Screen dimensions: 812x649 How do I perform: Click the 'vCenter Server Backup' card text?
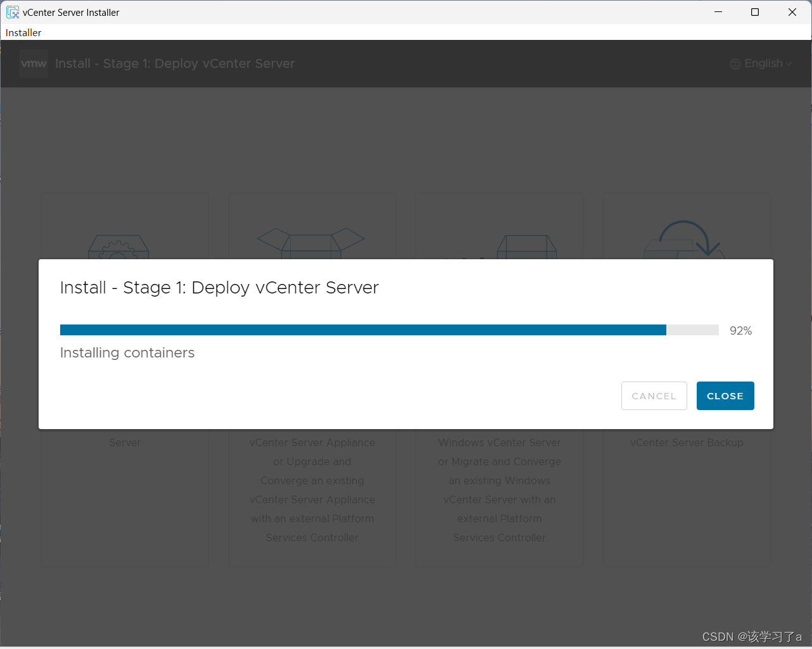tap(687, 442)
